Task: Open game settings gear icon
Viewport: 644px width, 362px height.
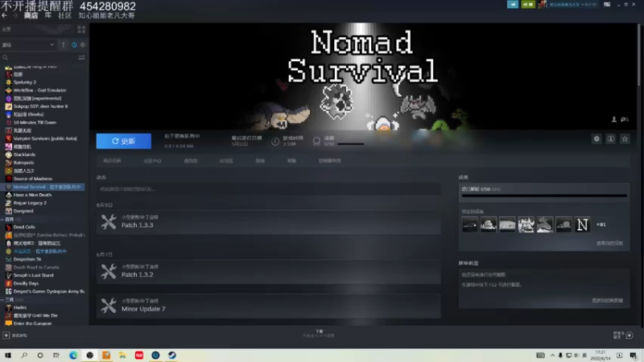Action: pos(597,139)
